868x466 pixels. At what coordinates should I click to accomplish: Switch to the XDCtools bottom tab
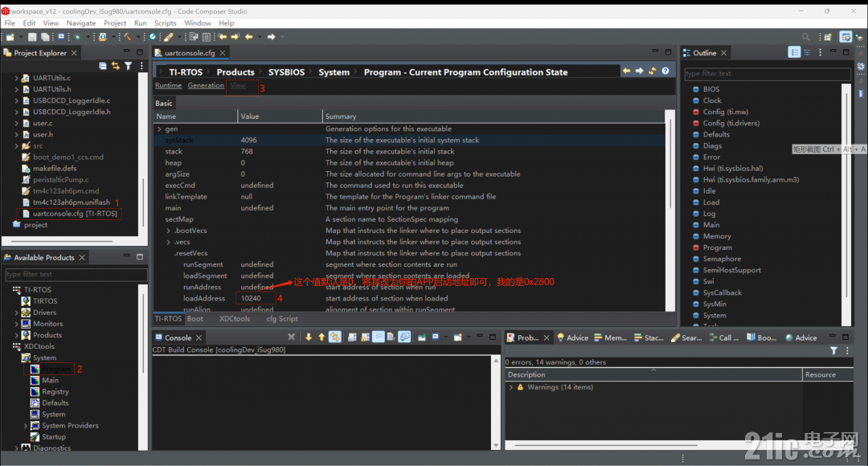point(234,319)
